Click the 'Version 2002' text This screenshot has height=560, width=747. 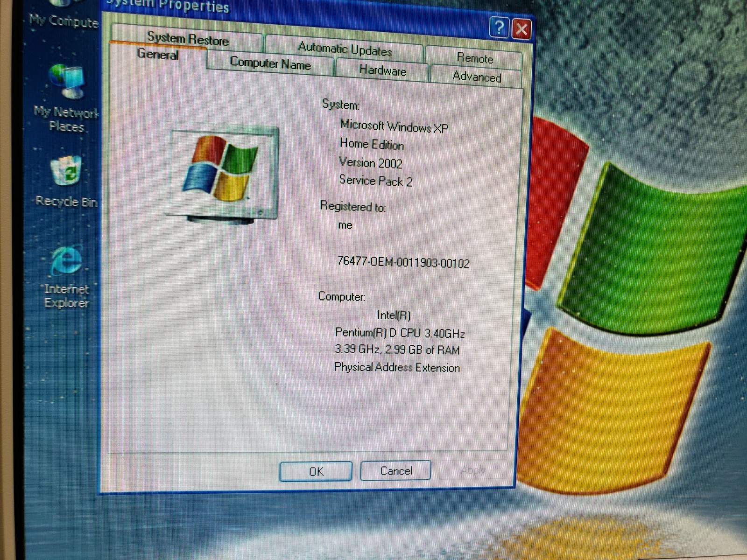pyautogui.click(x=371, y=162)
